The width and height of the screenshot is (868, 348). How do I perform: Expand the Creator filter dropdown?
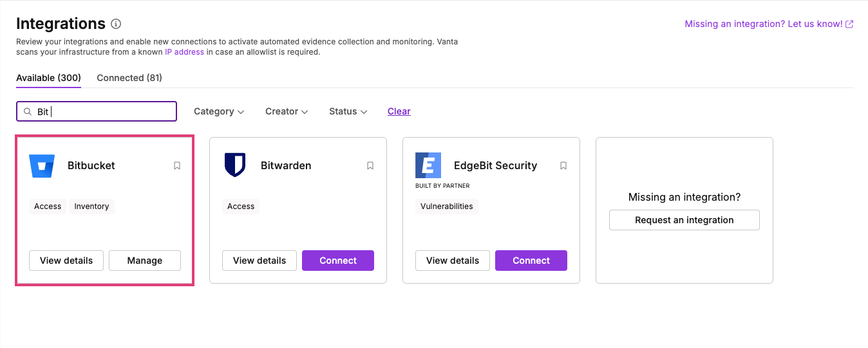click(287, 111)
